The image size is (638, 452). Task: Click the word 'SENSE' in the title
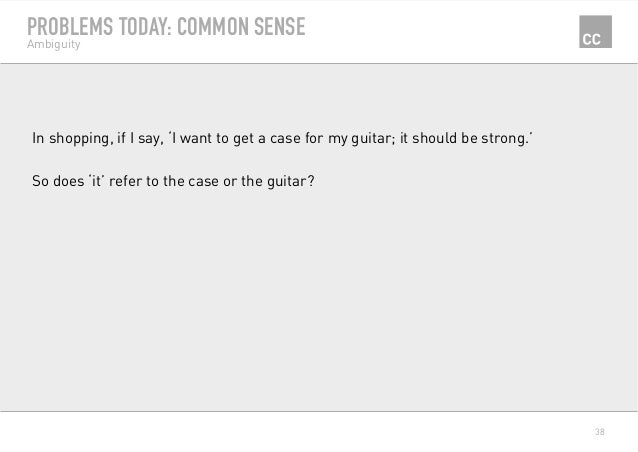click(280, 27)
